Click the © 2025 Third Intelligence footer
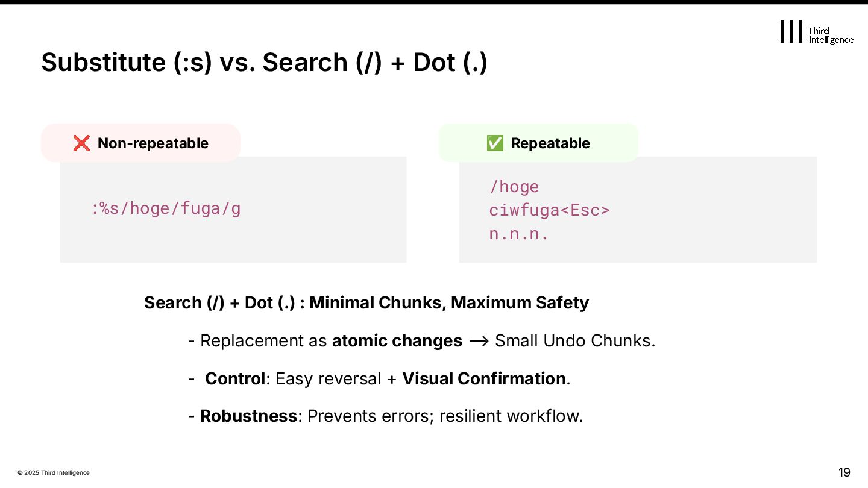This screenshot has width=868, height=488. coord(54,473)
